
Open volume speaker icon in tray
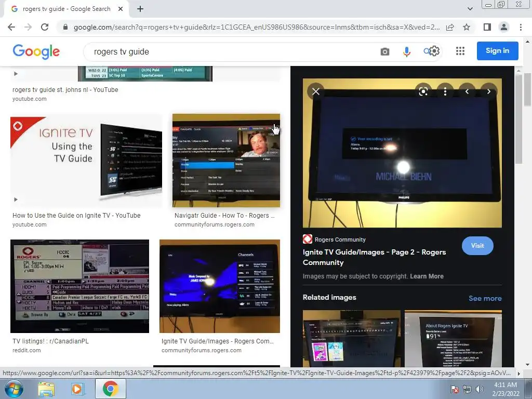(x=479, y=389)
